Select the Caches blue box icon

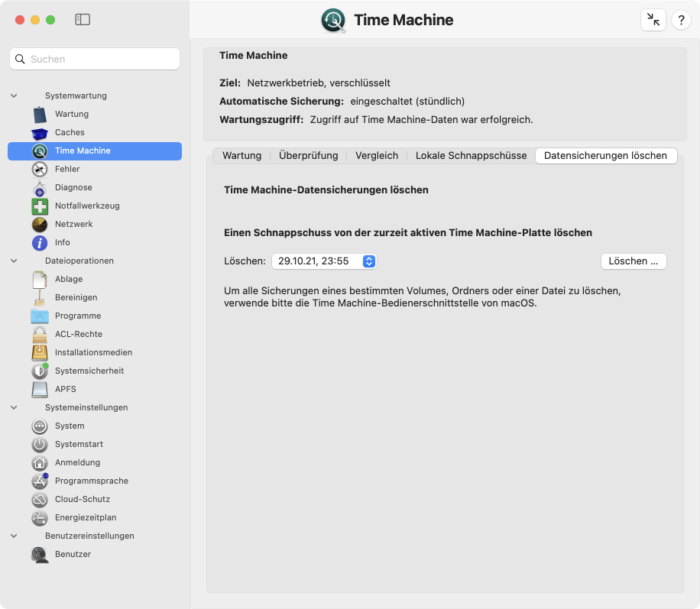pyautogui.click(x=40, y=133)
